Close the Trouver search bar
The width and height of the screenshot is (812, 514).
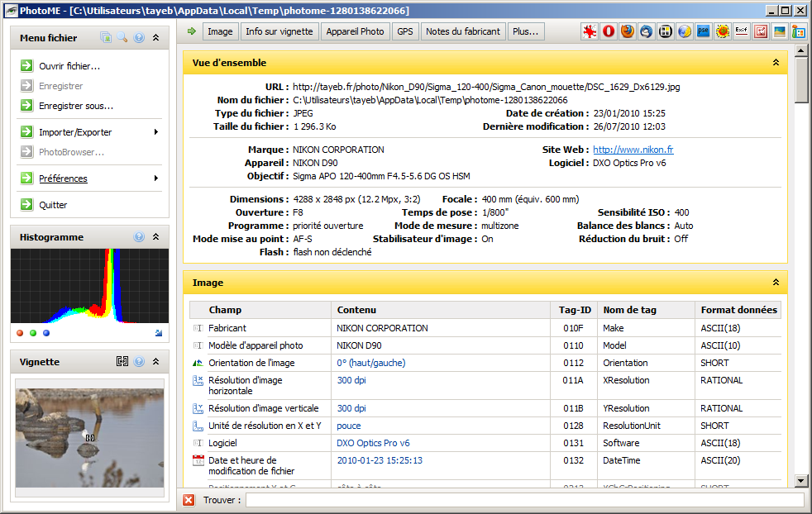pos(189,500)
